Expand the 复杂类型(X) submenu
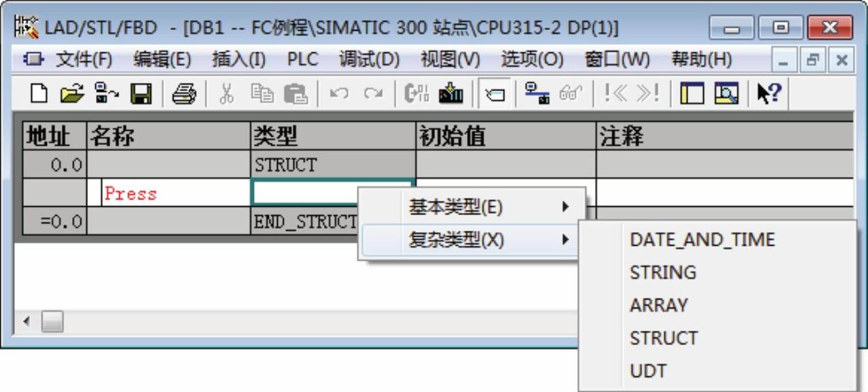 [472, 240]
